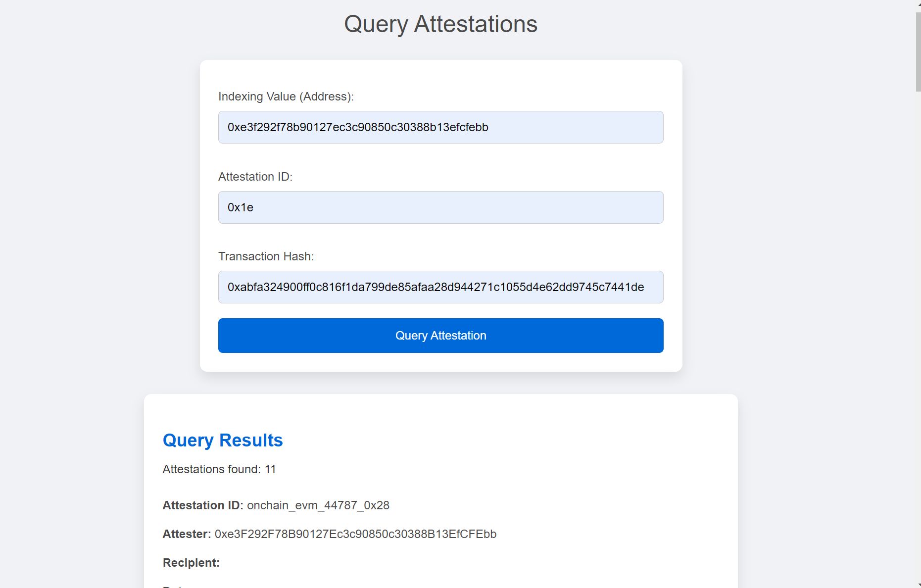Click the scrollbar down arrow

click(x=918, y=585)
